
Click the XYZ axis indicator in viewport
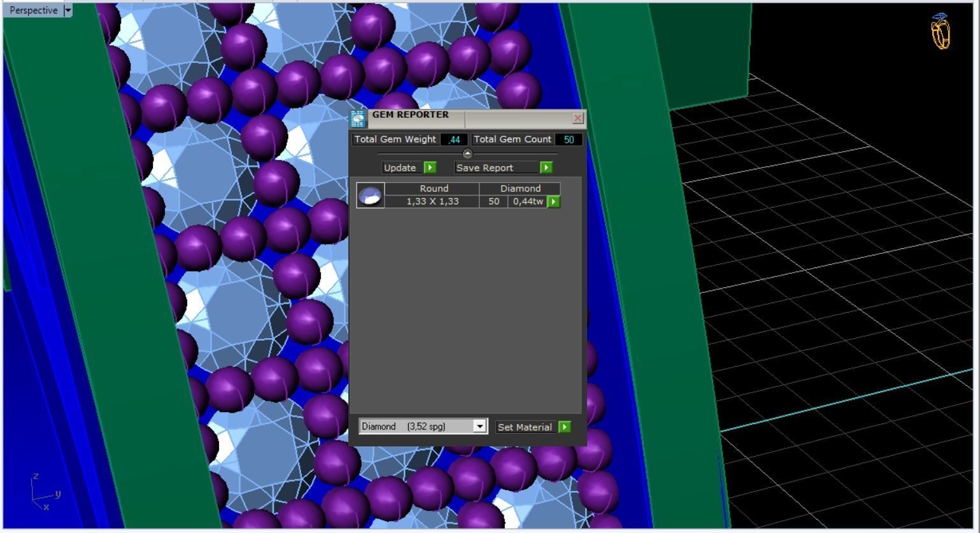coord(45,492)
